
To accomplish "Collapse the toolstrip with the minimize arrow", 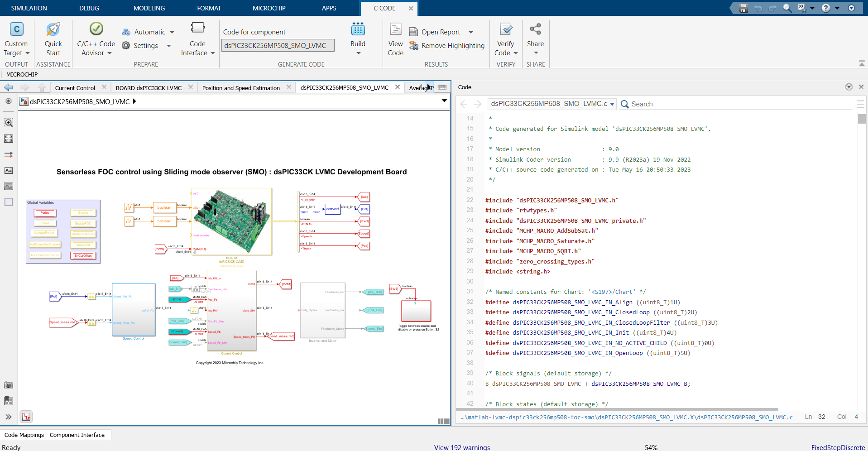I will pos(862,64).
